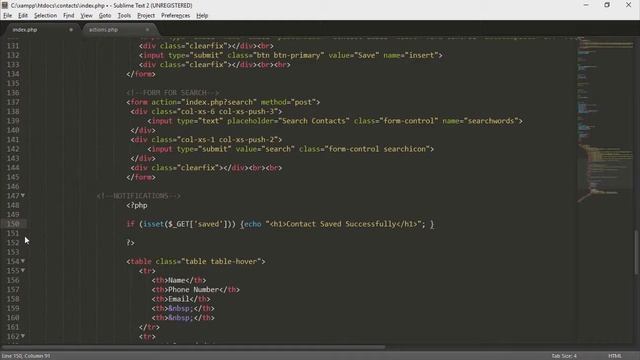Open the Tools menu
Screen dimensions: 640x360
pos(124,16)
